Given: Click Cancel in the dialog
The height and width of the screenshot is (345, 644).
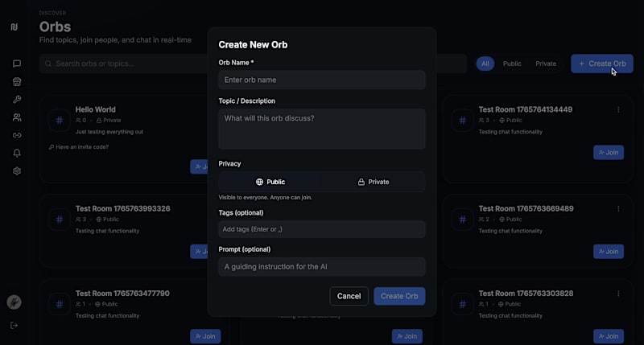Looking at the screenshot, I should pos(349,296).
